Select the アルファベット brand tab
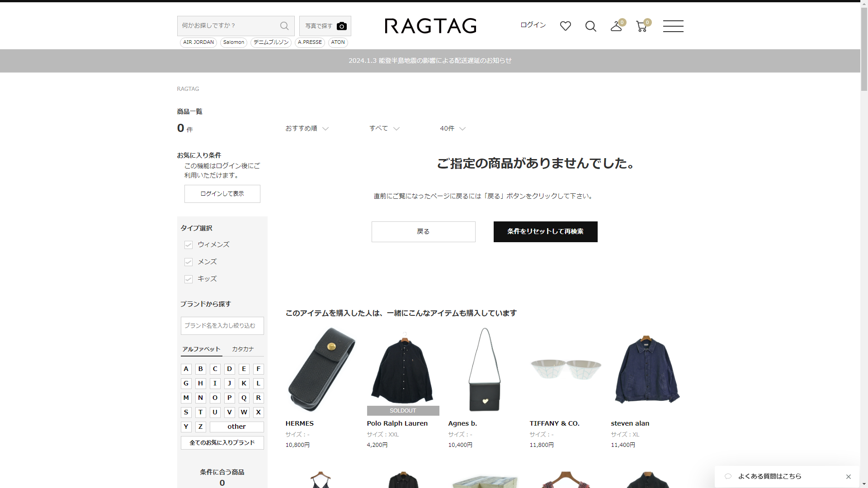This screenshot has width=868, height=488. pos(201,349)
